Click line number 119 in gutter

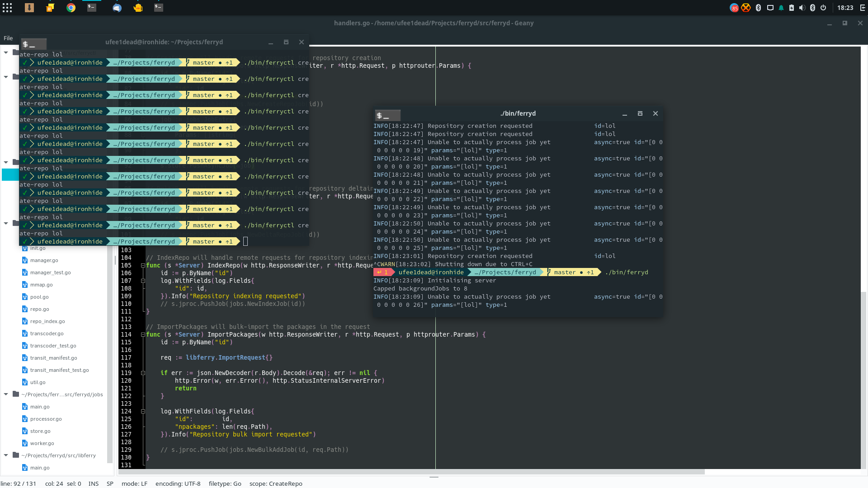126,373
